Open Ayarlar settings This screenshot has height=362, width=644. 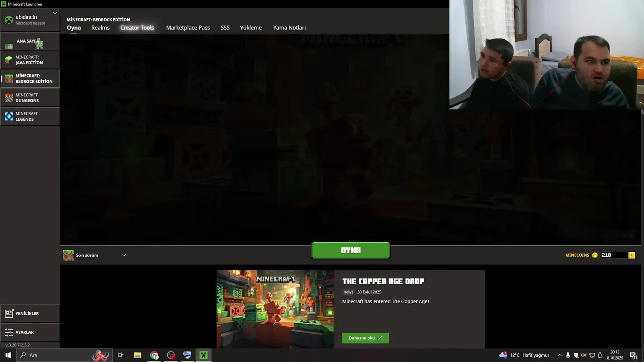pyautogui.click(x=30, y=332)
